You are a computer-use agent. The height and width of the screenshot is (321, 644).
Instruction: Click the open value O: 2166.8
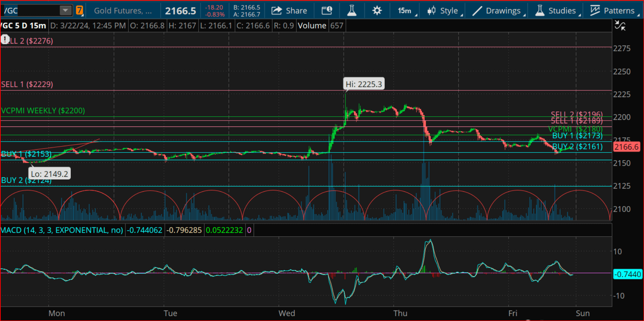pos(147,26)
